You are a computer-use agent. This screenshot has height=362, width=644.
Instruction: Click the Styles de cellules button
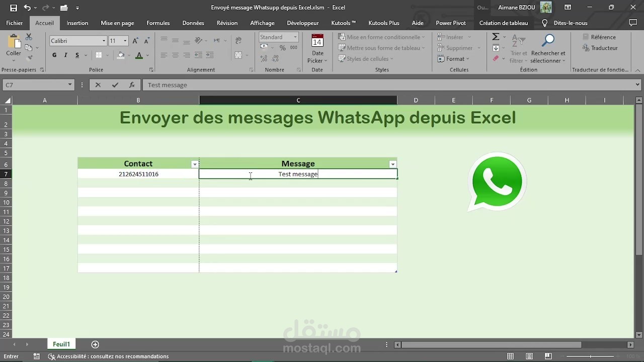tap(366, 59)
